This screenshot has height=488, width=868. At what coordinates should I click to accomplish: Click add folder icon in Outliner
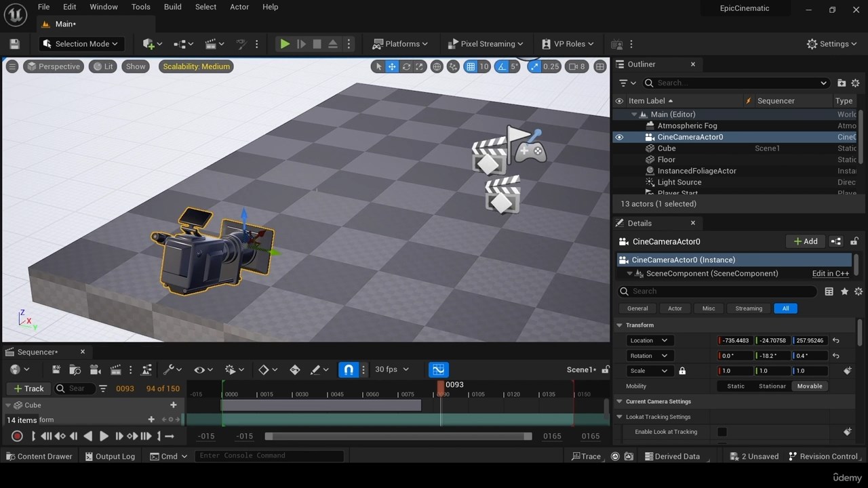coord(842,83)
